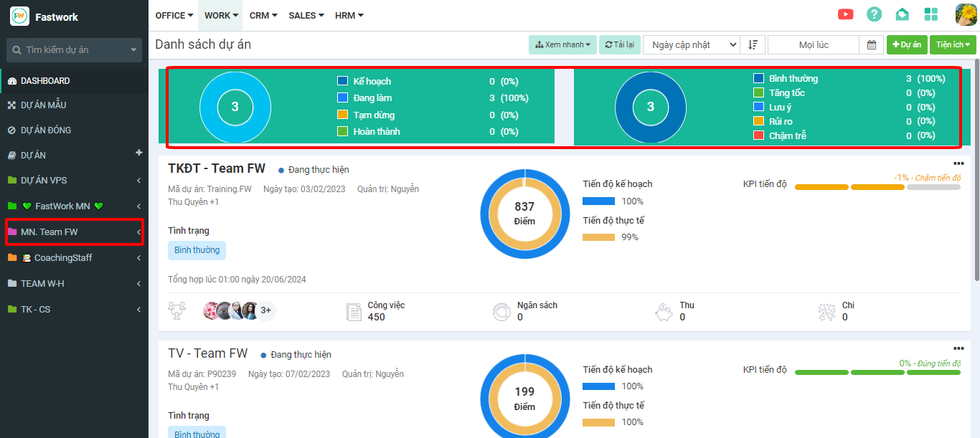Click the plus icon beside DỰ ÁN
Screen dimensions: 980x438
click(139, 153)
